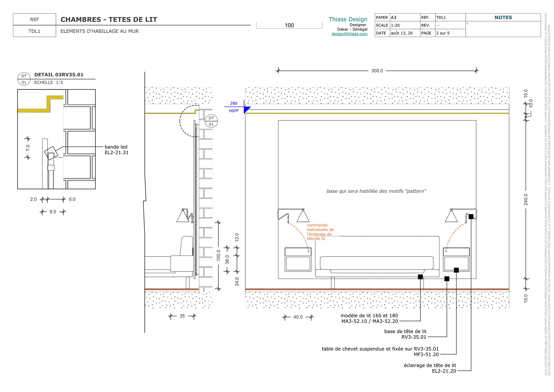
Task: Click the table de chevet MF3-51.20 label
Action: pyautogui.click(x=380, y=352)
